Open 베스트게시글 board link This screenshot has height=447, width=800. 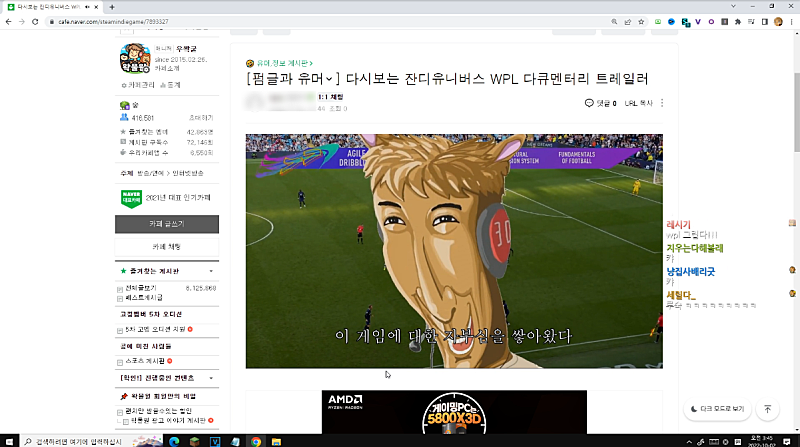click(144, 297)
